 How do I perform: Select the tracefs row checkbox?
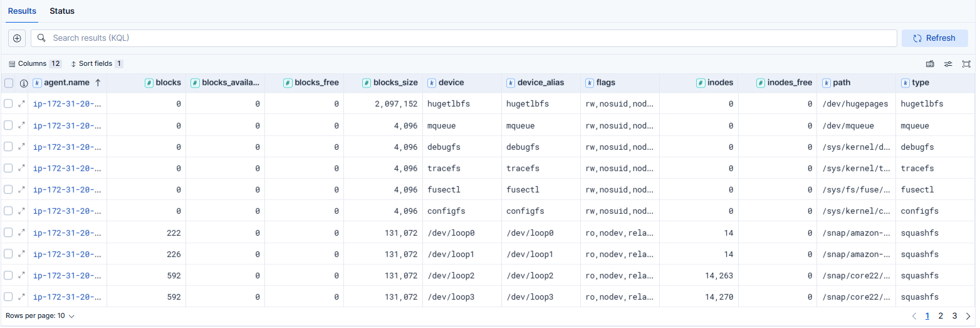9,168
